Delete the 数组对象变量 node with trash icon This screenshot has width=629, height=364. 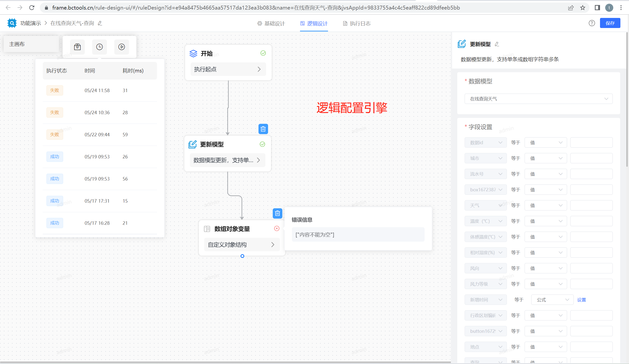click(x=277, y=213)
